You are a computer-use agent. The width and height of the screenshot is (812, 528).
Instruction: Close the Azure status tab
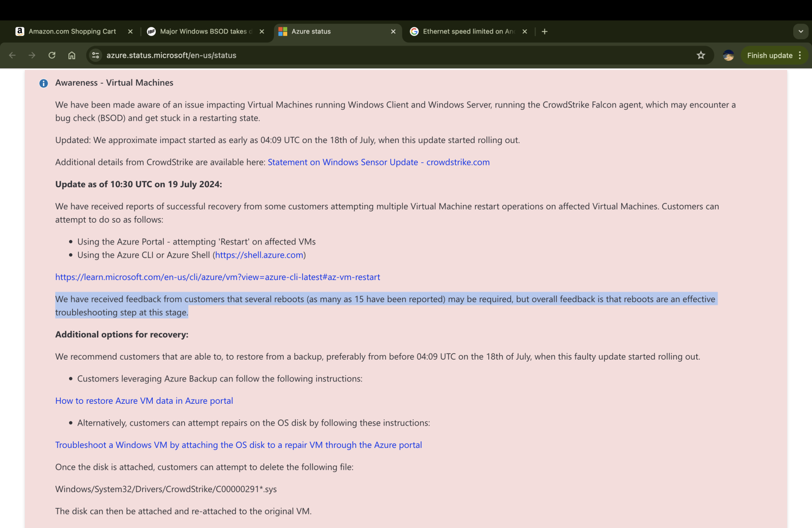click(393, 31)
